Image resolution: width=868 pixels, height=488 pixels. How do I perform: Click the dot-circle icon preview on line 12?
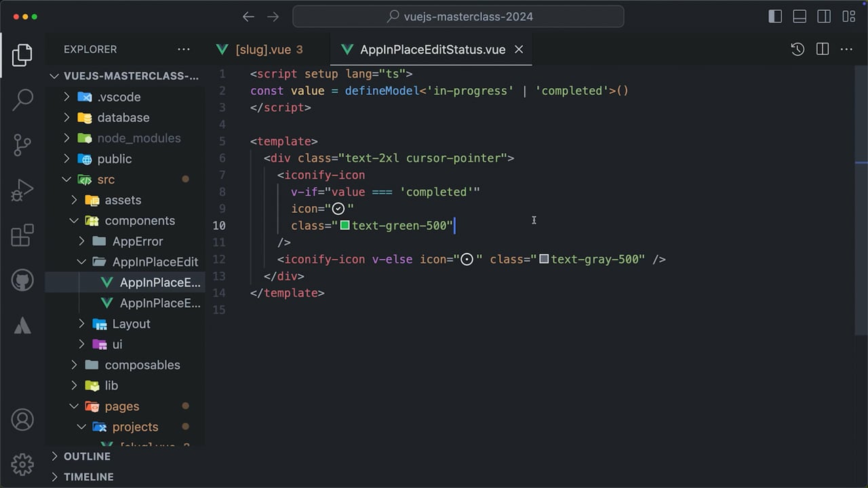pyautogui.click(x=467, y=259)
